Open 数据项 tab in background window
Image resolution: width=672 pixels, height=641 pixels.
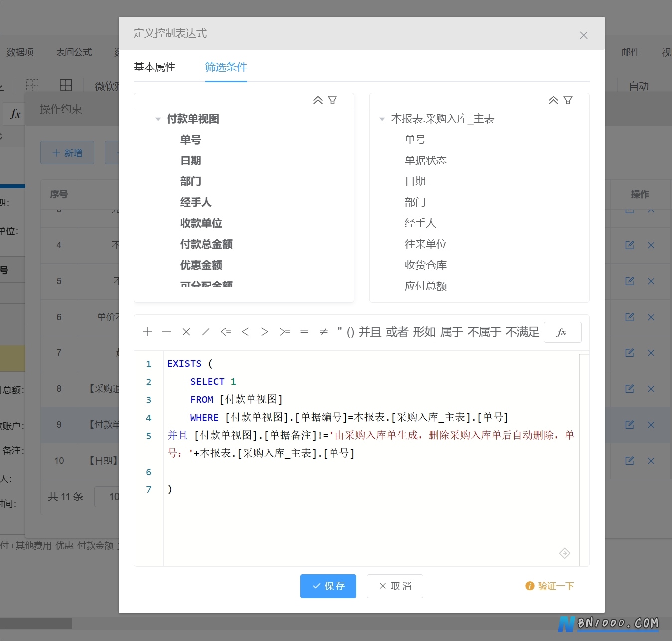coord(20,52)
